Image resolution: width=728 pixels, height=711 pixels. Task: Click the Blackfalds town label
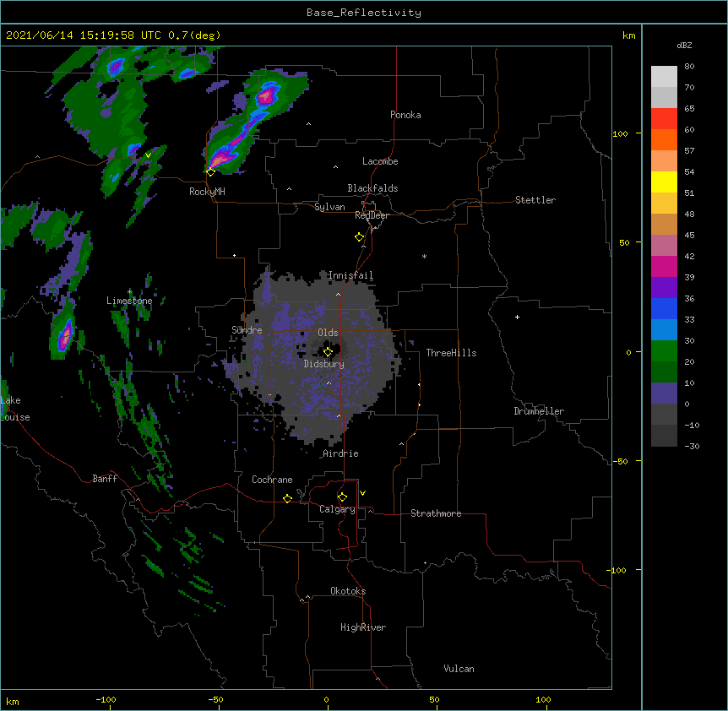pos(372,188)
